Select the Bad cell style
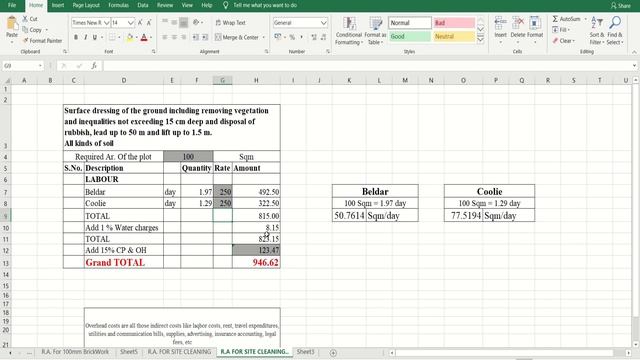This screenshot has width=640, height=360. [454, 23]
